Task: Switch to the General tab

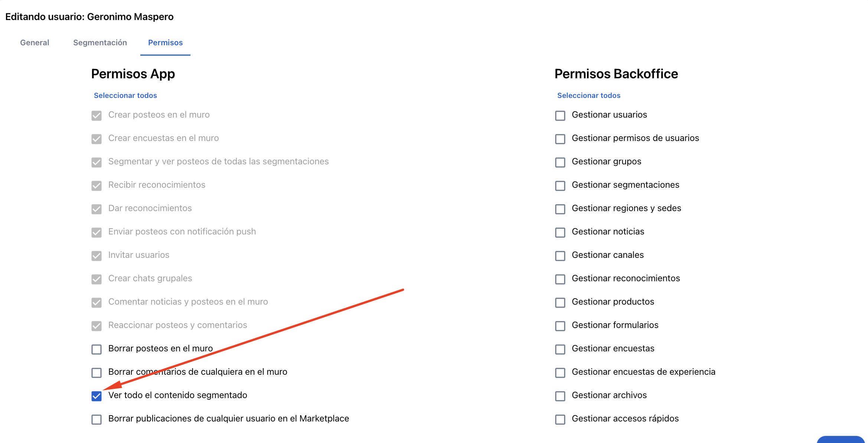Action: pyautogui.click(x=35, y=43)
